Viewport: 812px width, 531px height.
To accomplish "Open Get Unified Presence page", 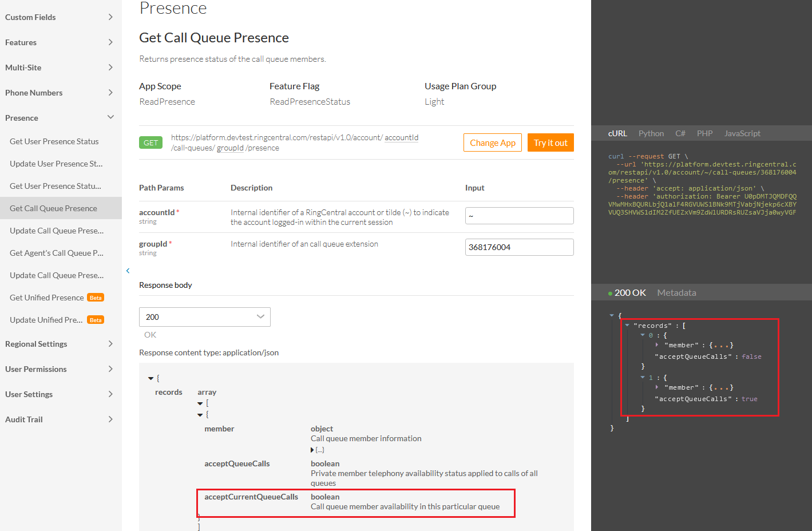I will [x=47, y=298].
